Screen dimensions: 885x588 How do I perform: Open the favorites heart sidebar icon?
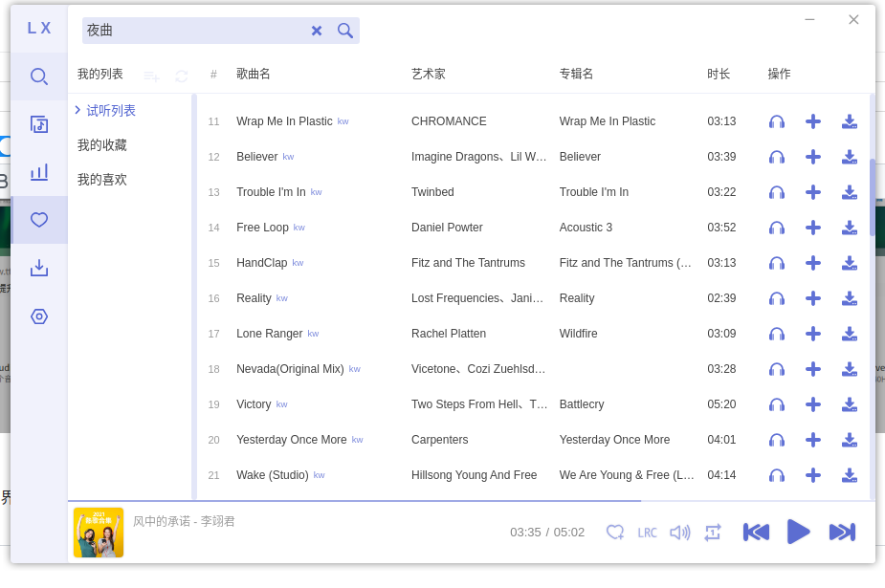[39, 220]
